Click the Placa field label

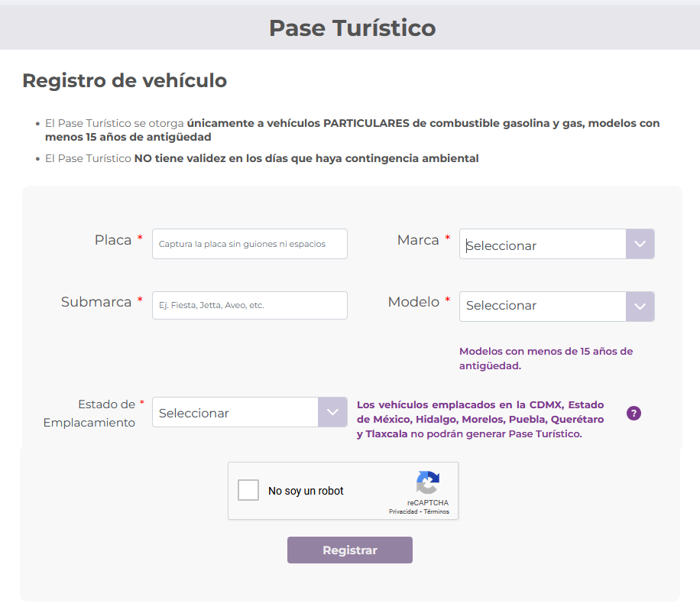coord(113,240)
